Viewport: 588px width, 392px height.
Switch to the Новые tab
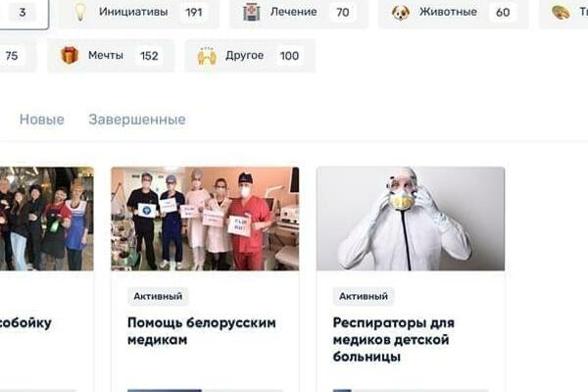point(42,120)
